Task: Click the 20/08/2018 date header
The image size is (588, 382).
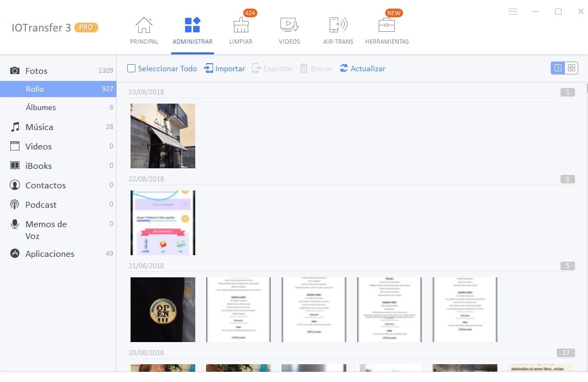Action: point(146,353)
